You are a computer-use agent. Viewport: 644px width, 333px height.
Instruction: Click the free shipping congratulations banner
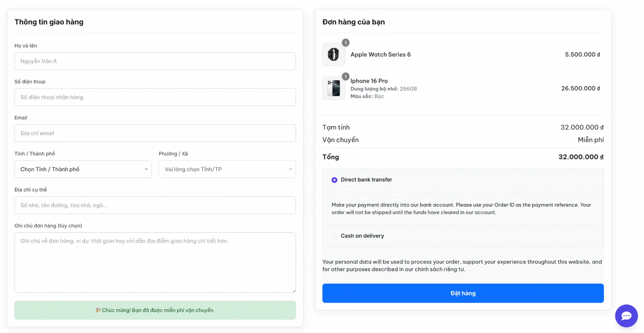155,310
